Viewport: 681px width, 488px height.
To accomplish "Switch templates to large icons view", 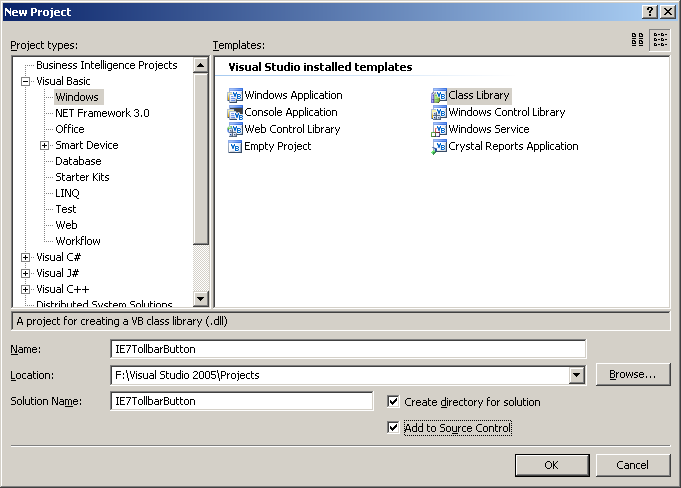I will [638, 40].
